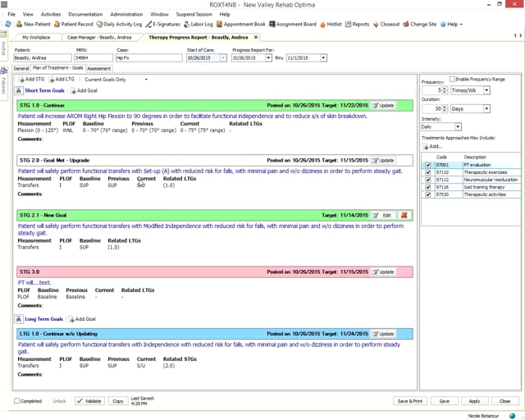This screenshot has height=420, width=525.
Task: Click the MRN input field
Action: tap(94, 58)
